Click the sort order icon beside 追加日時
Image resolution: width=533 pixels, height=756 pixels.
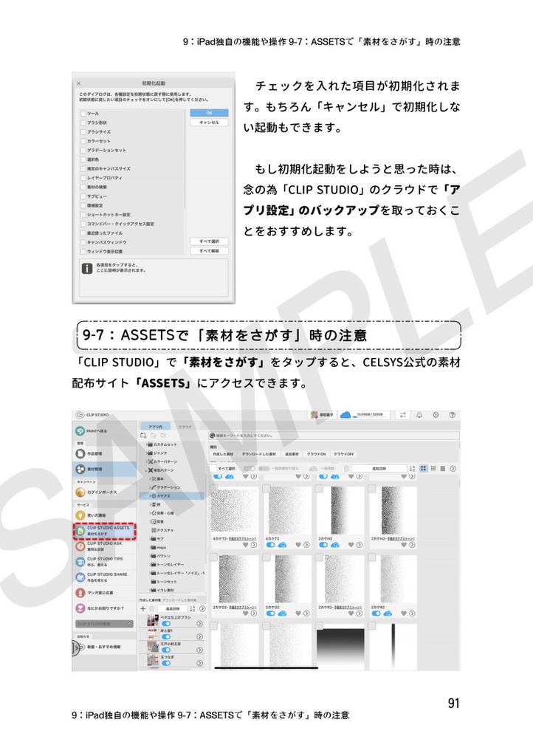[x=412, y=468]
